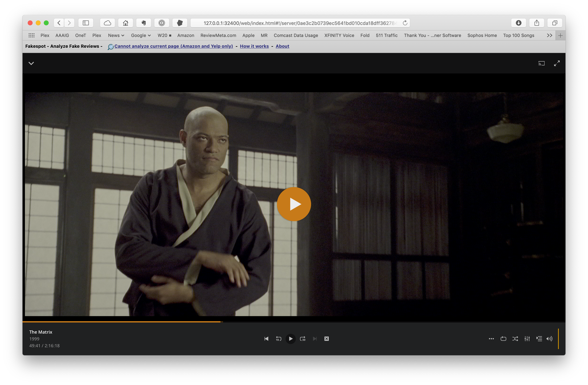This screenshot has height=385, width=588.
Task: Toggle repeat mode in player controls
Action: point(503,339)
